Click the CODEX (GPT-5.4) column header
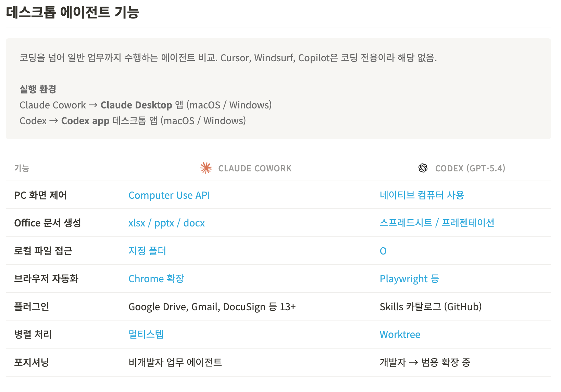This screenshot has width=561, height=392. coord(470,168)
